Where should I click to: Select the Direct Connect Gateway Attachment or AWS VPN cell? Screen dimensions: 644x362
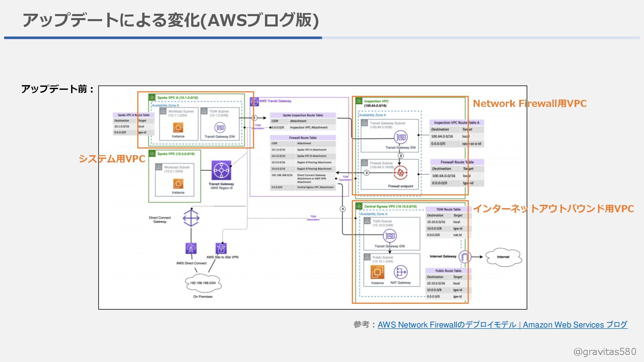tap(312, 178)
